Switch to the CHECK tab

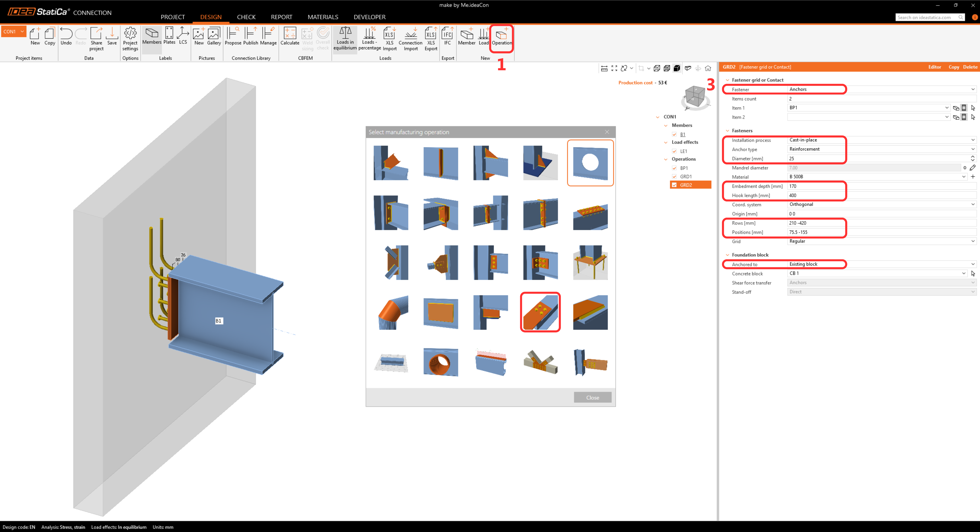coord(246,17)
